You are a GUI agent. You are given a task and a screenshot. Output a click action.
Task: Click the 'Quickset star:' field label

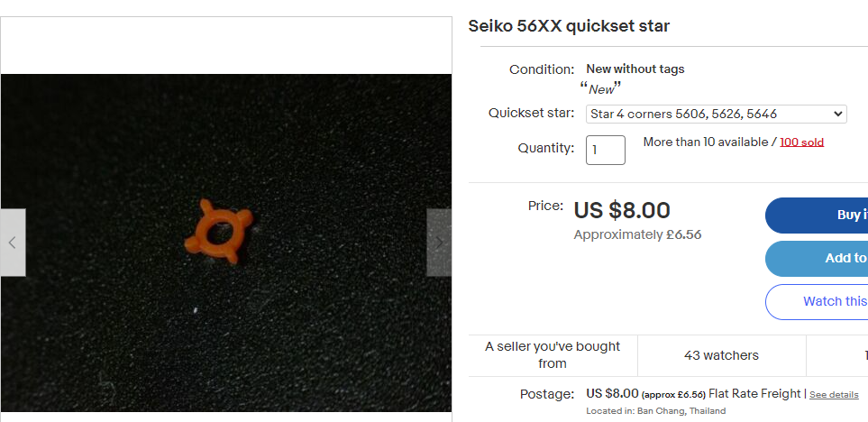pos(531,114)
